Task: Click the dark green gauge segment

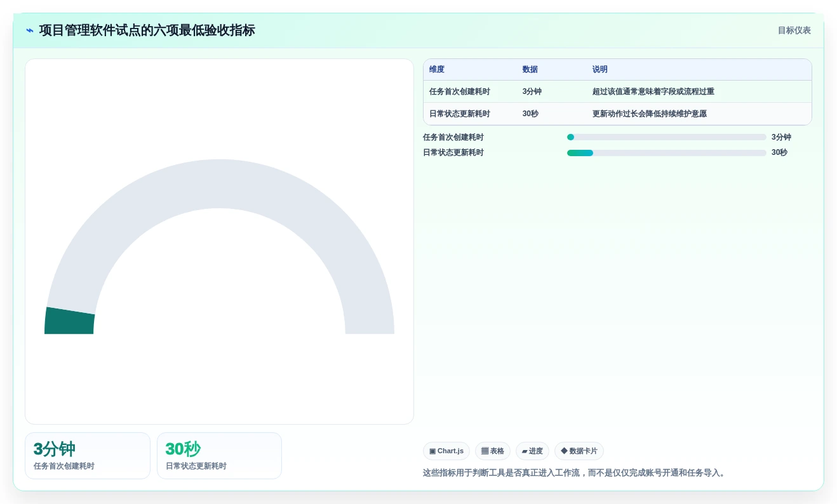Action: pos(69,321)
